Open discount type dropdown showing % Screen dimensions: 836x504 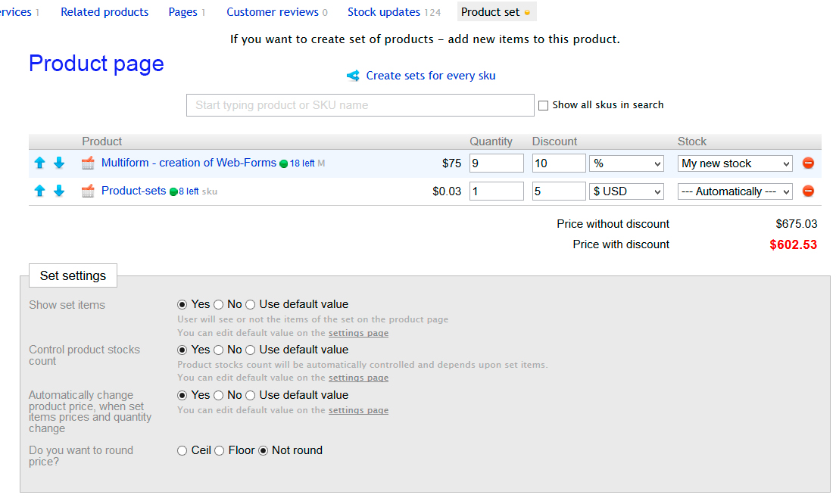[626, 163]
